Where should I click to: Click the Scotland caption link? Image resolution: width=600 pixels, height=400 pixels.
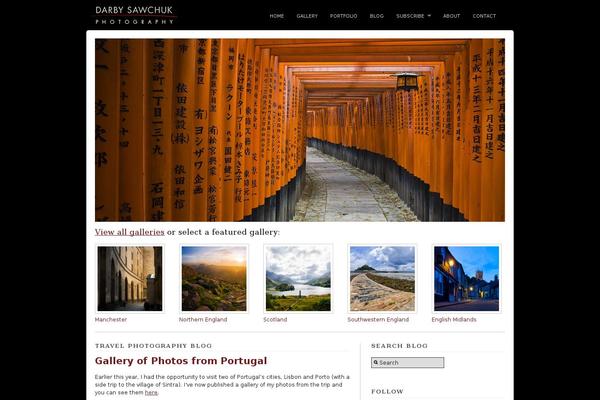(275, 319)
